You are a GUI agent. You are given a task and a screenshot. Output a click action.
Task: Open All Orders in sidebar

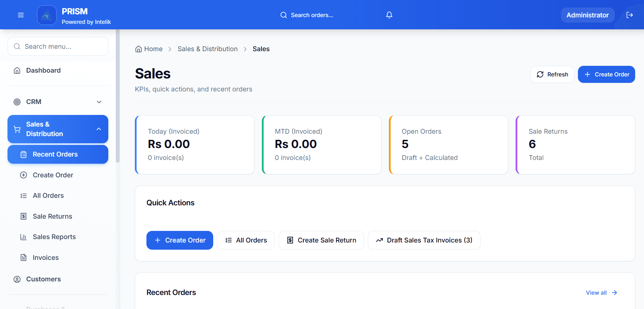(x=48, y=195)
